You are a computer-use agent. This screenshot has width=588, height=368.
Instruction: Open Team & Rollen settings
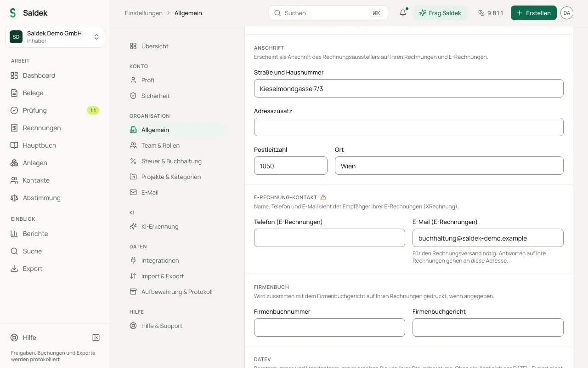coord(175,145)
